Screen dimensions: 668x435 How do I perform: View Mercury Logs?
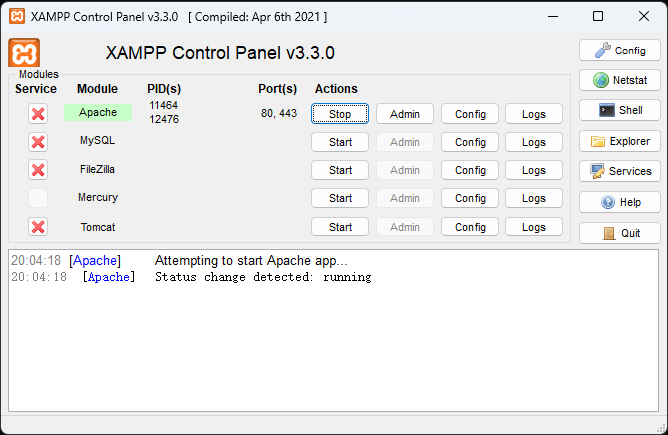(534, 198)
